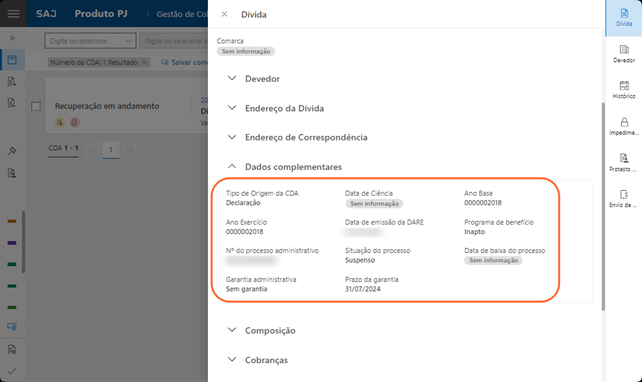Open the hamburger menu icon
The width and height of the screenshot is (642, 382).
point(14,14)
